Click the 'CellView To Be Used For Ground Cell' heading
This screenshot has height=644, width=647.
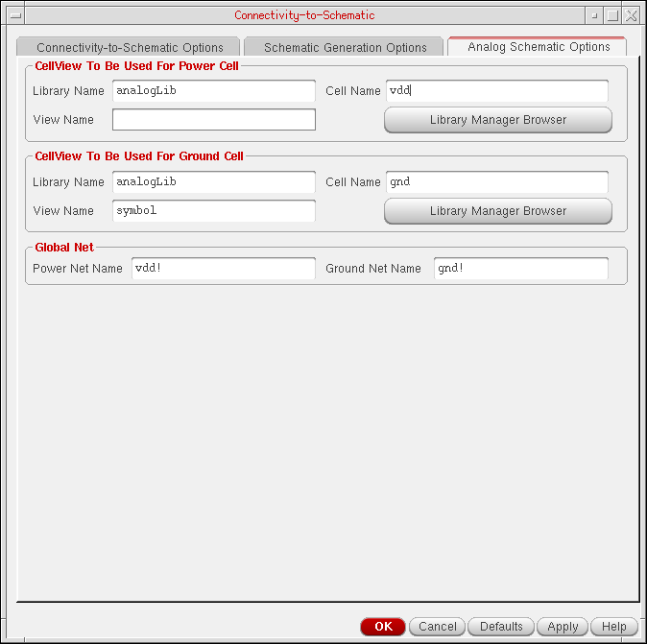click(x=139, y=156)
